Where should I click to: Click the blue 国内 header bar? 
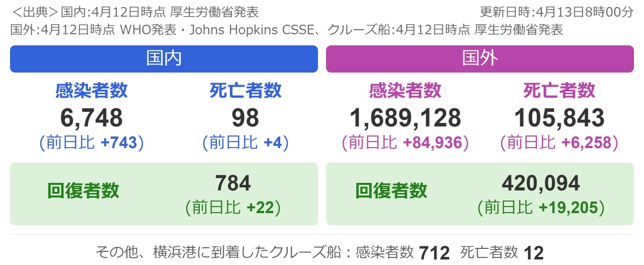coord(164,59)
